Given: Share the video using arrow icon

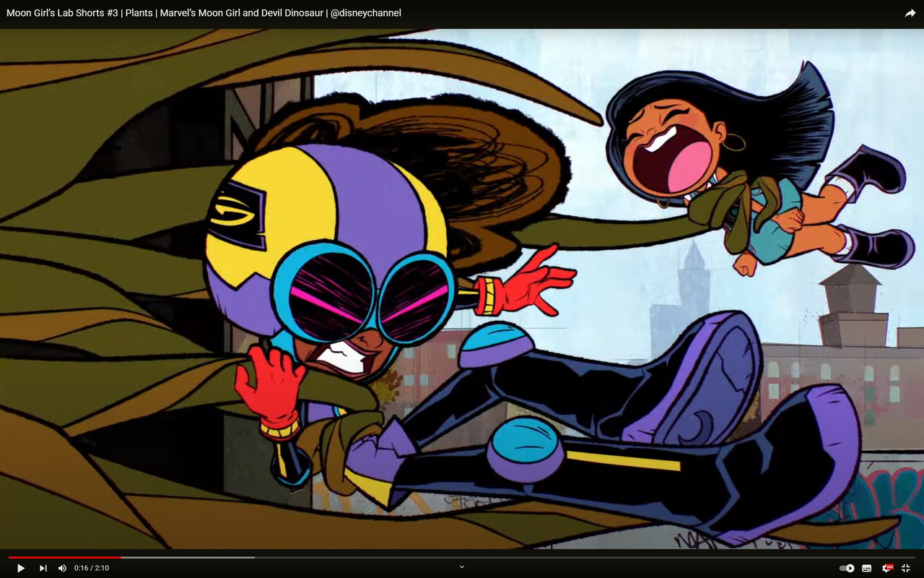Looking at the screenshot, I should click(x=910, y=13).
